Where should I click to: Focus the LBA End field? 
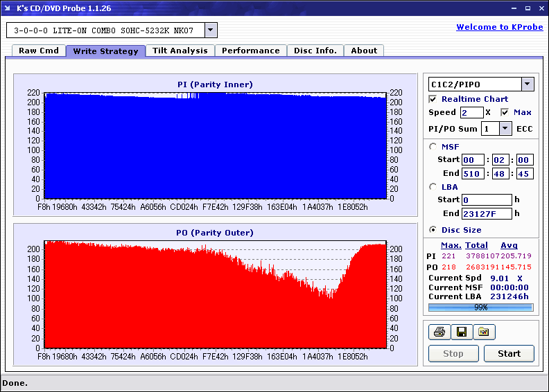click(485, 213)
